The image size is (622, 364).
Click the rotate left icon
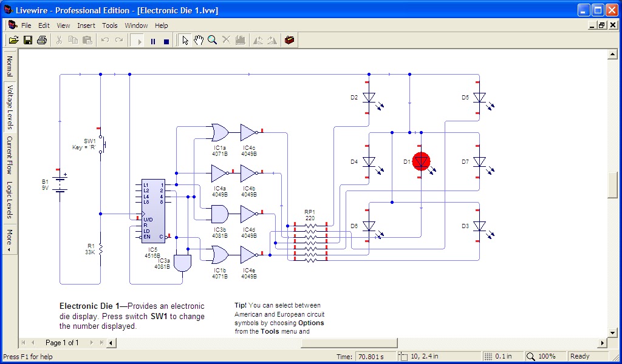click(258, 40)
